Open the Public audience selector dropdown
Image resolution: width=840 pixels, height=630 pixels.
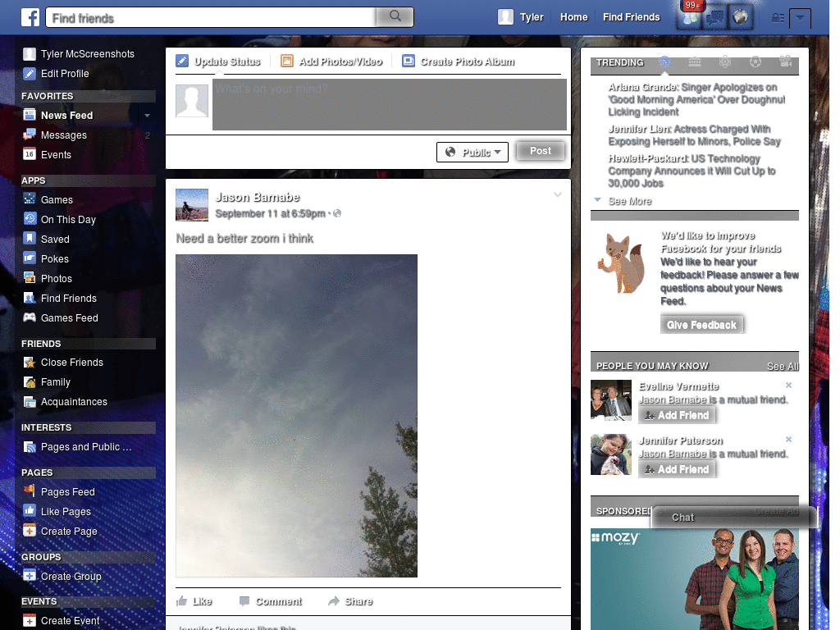pyautogui.click(x=472, y=152)
